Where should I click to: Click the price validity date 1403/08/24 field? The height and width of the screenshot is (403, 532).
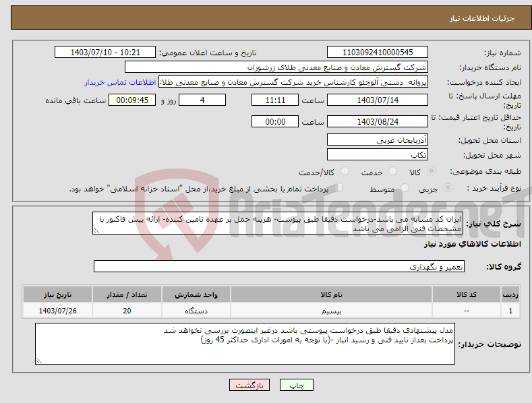click(x=378, y=121)
